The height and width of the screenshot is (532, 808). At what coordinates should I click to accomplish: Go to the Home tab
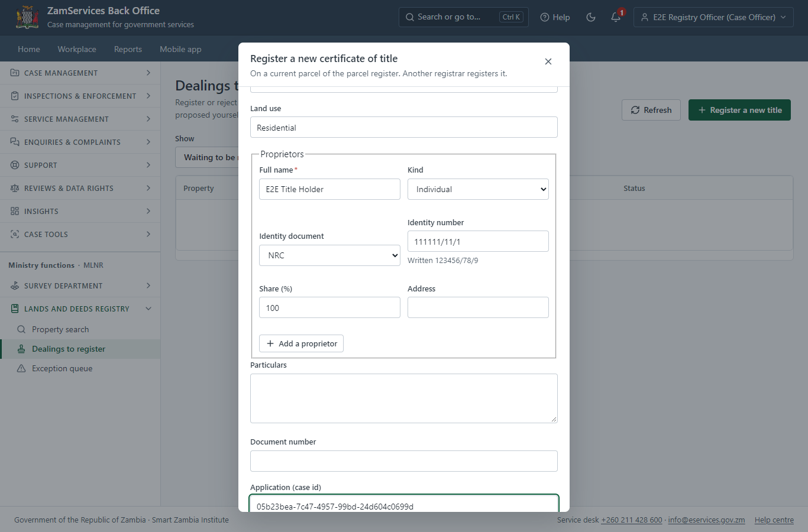(x=29, y=49)
